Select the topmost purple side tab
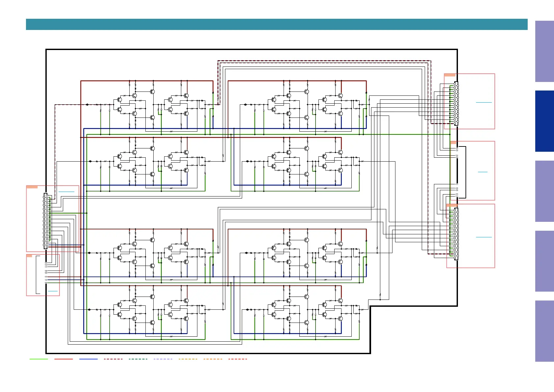This screenshot has height=392, width=554. [544, 51]
